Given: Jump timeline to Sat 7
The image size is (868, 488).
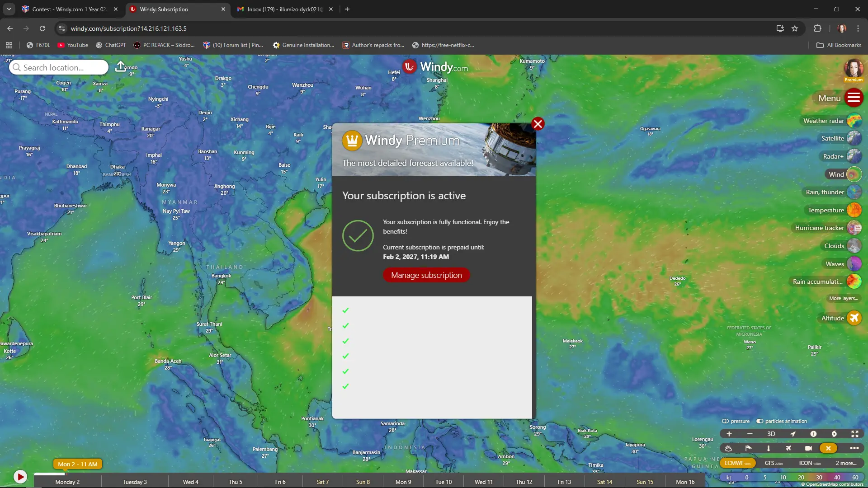Looking at the screenshot, I should click(x=323, y=482).
